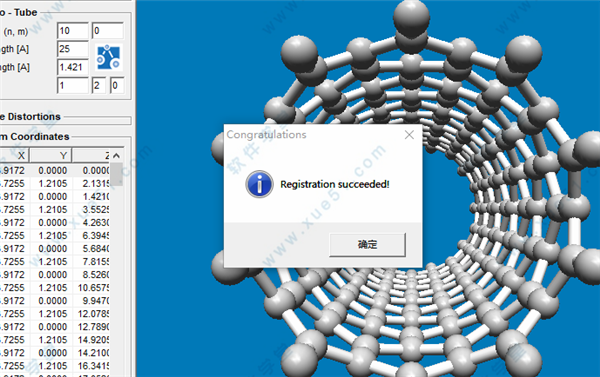The image size is (600, 377).
Task: Select the tube length field showing 25
Action: tap(73, 49)
